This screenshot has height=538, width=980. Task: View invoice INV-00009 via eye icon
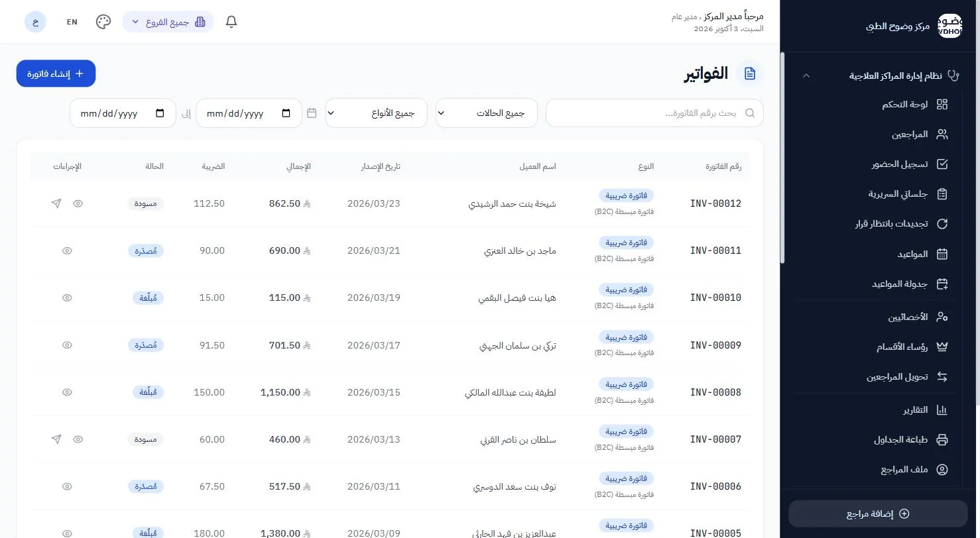pos(67,345)
